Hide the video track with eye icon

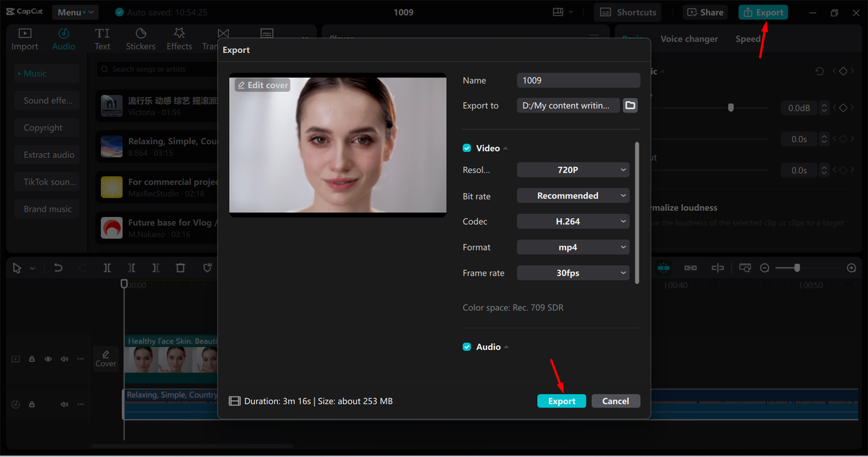(x=48, y=359)
